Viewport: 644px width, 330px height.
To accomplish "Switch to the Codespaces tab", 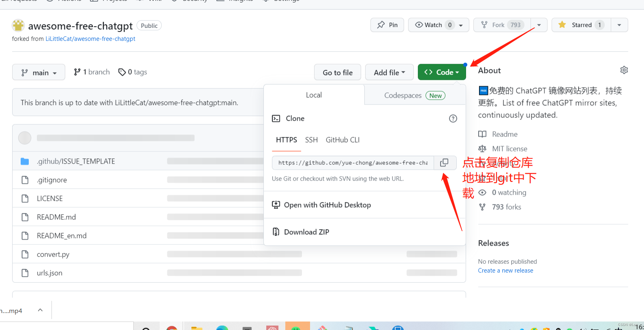I will point(415,96).
